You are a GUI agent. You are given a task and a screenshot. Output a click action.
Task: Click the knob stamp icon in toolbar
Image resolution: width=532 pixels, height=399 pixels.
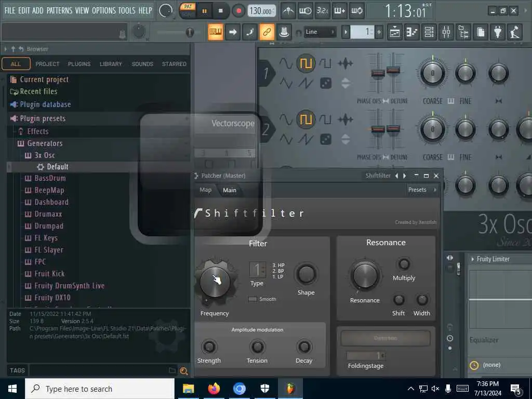point(284,32)
